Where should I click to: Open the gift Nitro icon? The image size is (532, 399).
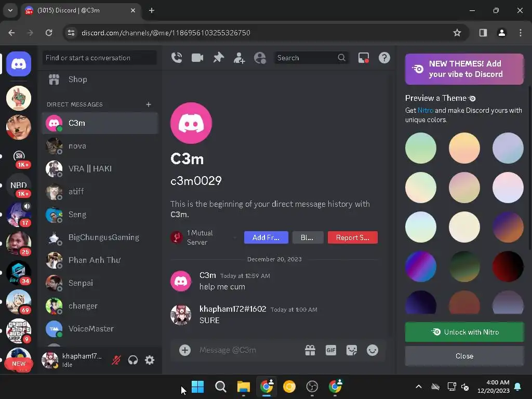pyautogui.click(x=310, y=350)
